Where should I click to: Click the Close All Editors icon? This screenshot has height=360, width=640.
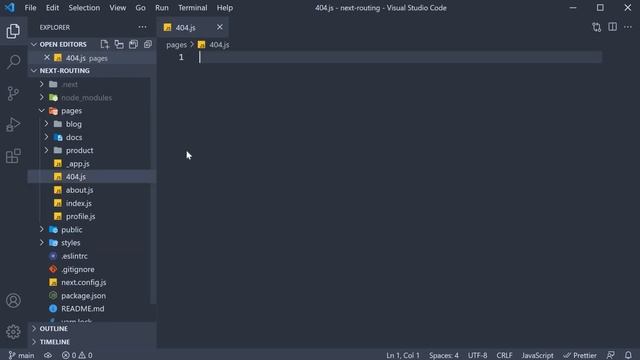coord(148,44)
